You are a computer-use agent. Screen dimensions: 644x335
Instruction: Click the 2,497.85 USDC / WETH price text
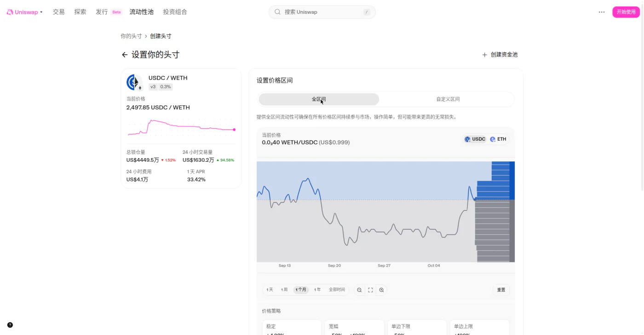click(158, 108)
